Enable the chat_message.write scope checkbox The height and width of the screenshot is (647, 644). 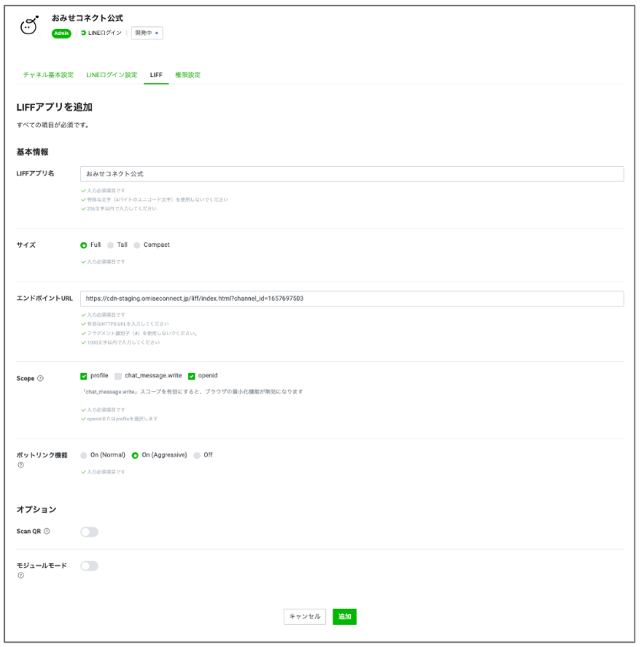pos(118,376)
